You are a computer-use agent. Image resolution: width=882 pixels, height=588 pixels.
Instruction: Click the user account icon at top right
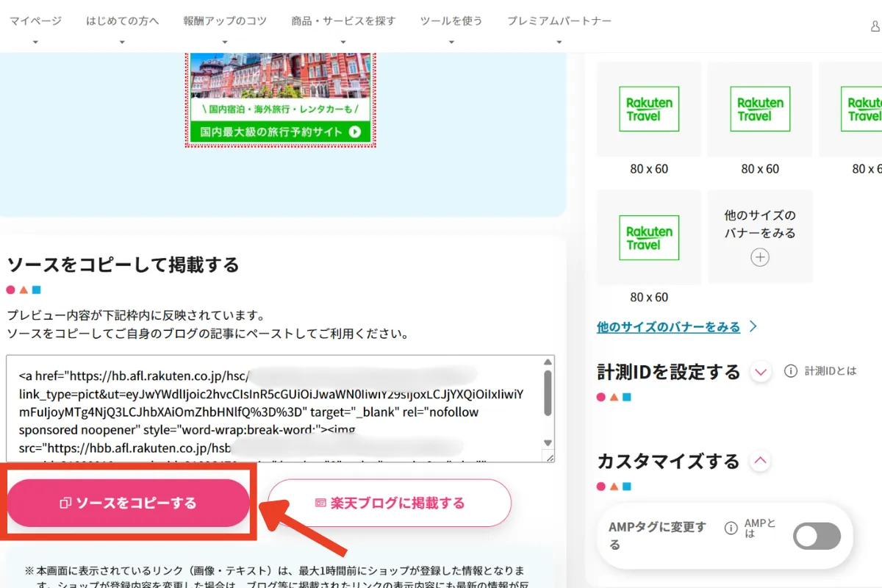(875, 26)
